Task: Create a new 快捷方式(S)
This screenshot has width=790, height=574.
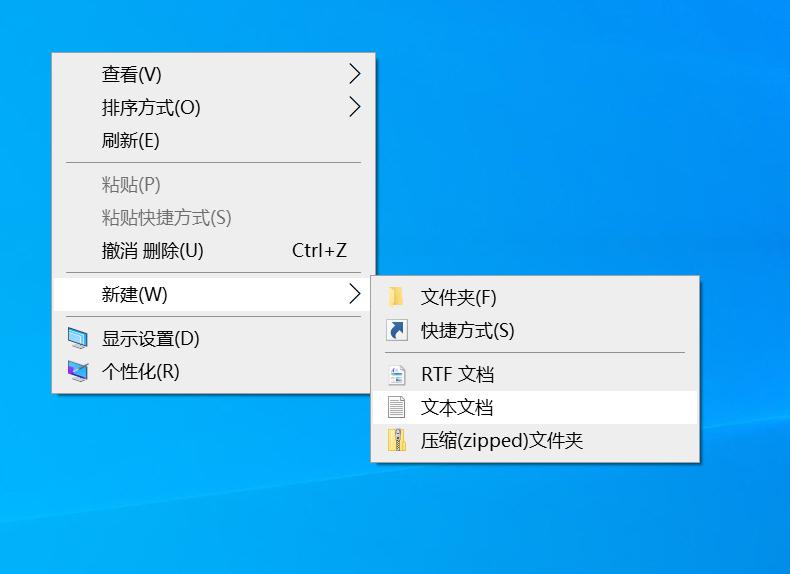Action: (535, 331)
